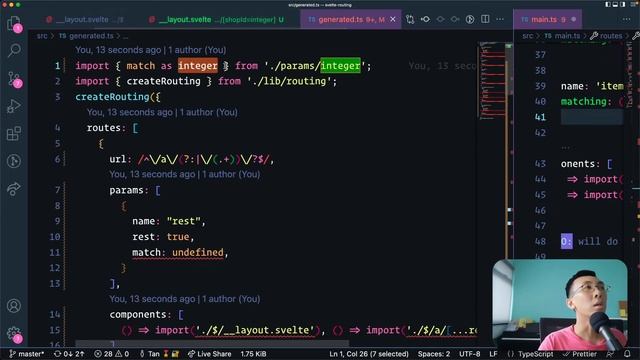
Task: Click the unsaved dot on main.ts tab
Action: (573, 19)
